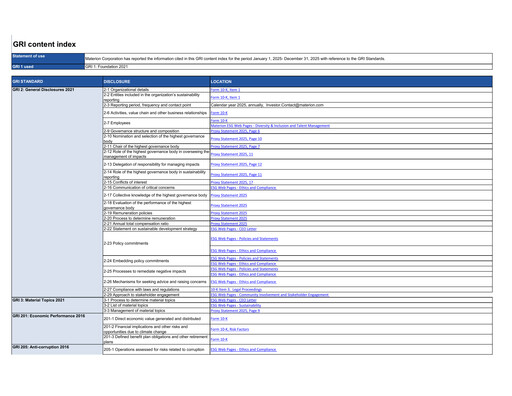The height and width of the screenshot is (396, 512).
Task: Click '2-23 Policy commitments' cell
Action: [156, 243]
